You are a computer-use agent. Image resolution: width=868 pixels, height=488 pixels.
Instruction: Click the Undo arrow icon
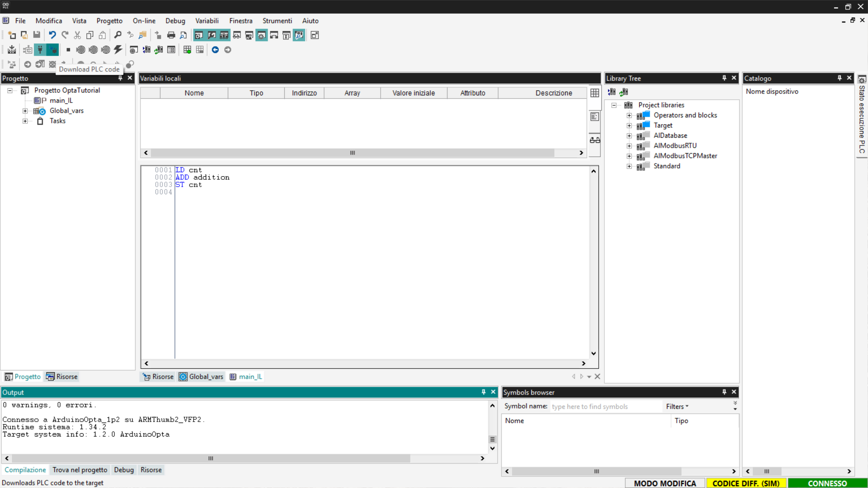52,35
